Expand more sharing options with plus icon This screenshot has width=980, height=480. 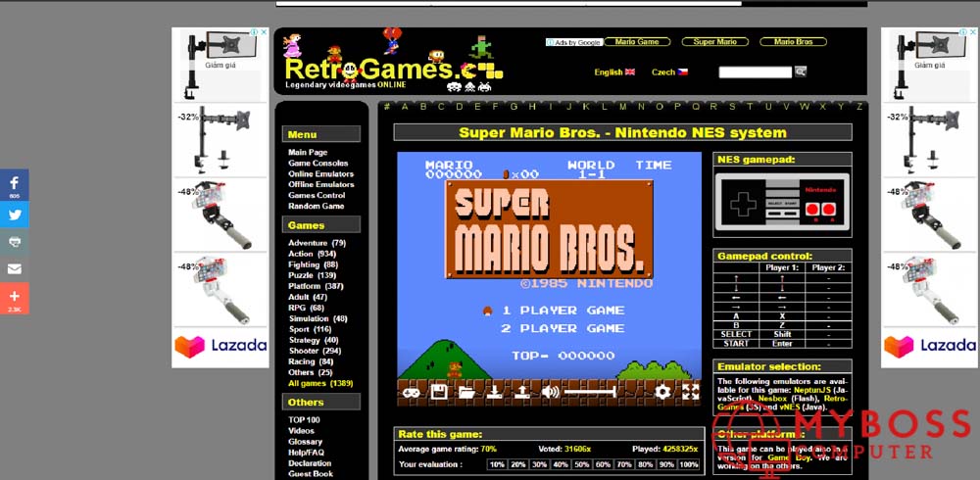(14, 297)
